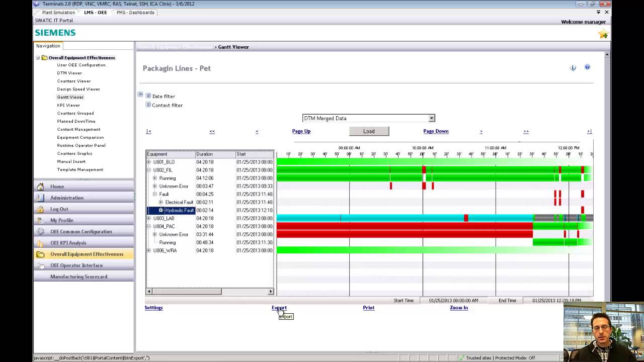The image size is (644, 362).
Task: Open Runtime Operator Panel in navigation
Action: point(81,145)
